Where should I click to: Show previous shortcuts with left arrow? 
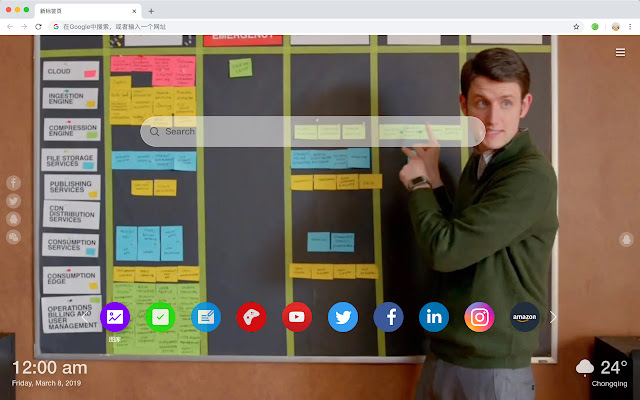(x=84, y=317)
